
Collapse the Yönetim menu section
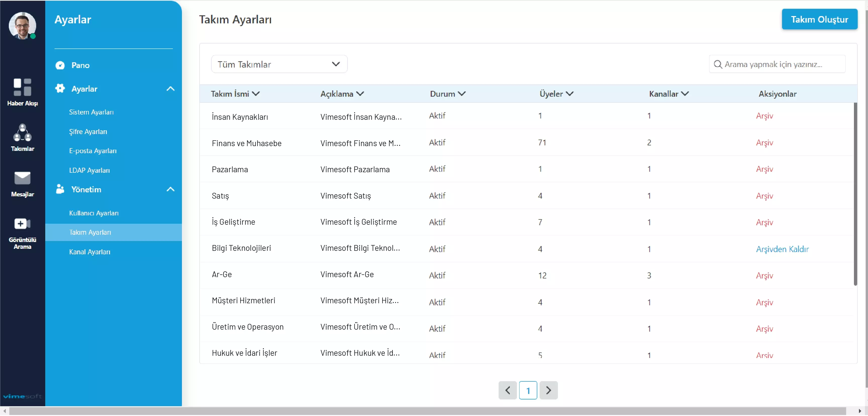click(170, 190)
